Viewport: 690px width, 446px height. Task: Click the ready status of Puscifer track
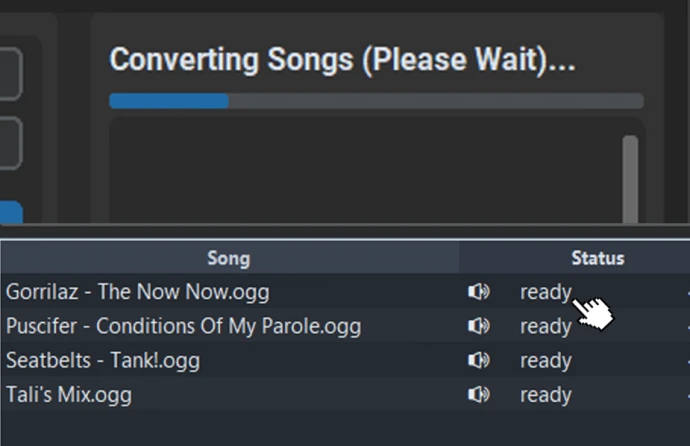coord(545,326)
